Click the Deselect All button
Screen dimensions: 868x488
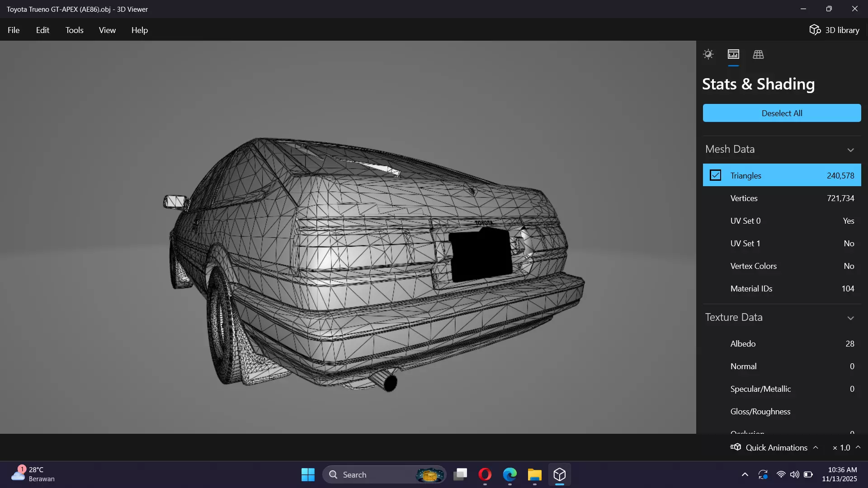click(782, 113)
